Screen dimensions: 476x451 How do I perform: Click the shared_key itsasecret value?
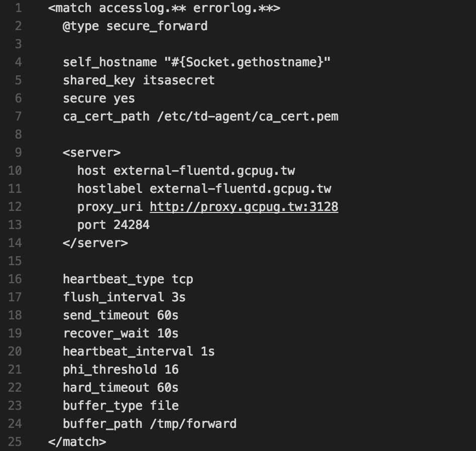click(x=179, y=80)
